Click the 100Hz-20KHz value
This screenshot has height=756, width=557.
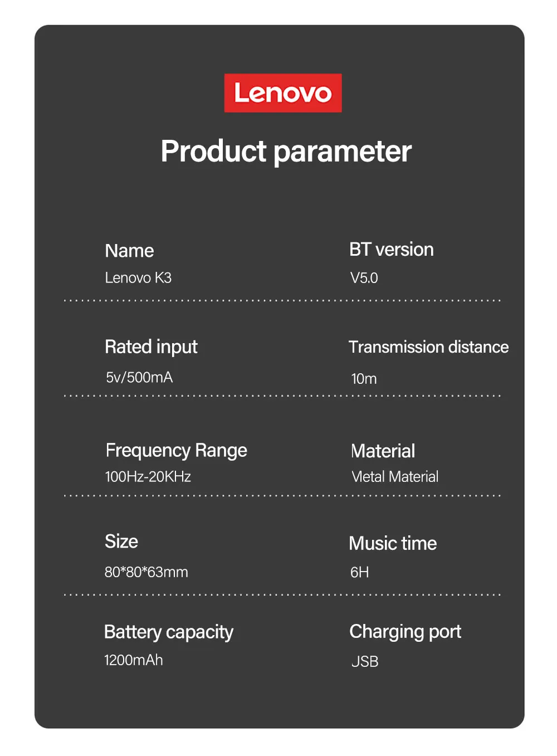click(x=148, y=477)
